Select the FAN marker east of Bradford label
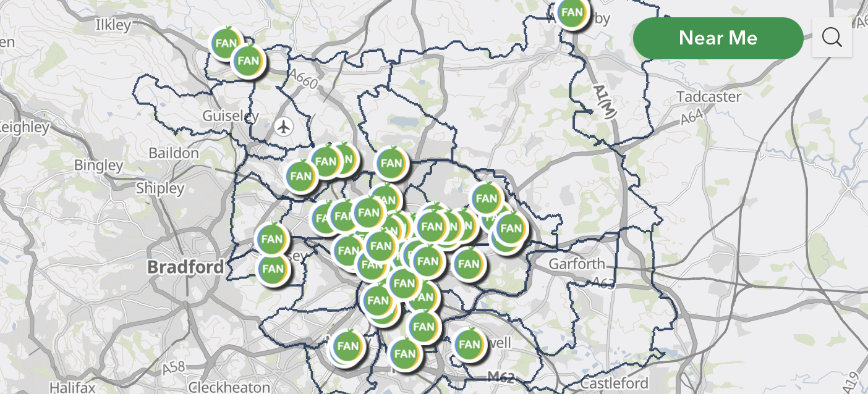Screen dimensions: 868x394 click(273, 268)
